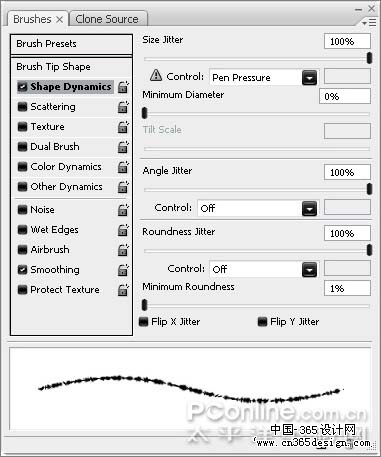The image size is (381, 457).
Task: Toggle the lock icon next to Scattering
Action: click(x=123, y=107)
